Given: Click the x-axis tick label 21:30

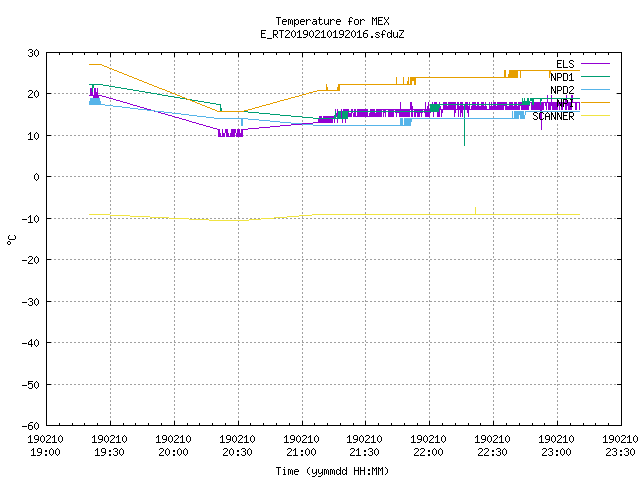Looking at the screenshot, I should point(364,452).
